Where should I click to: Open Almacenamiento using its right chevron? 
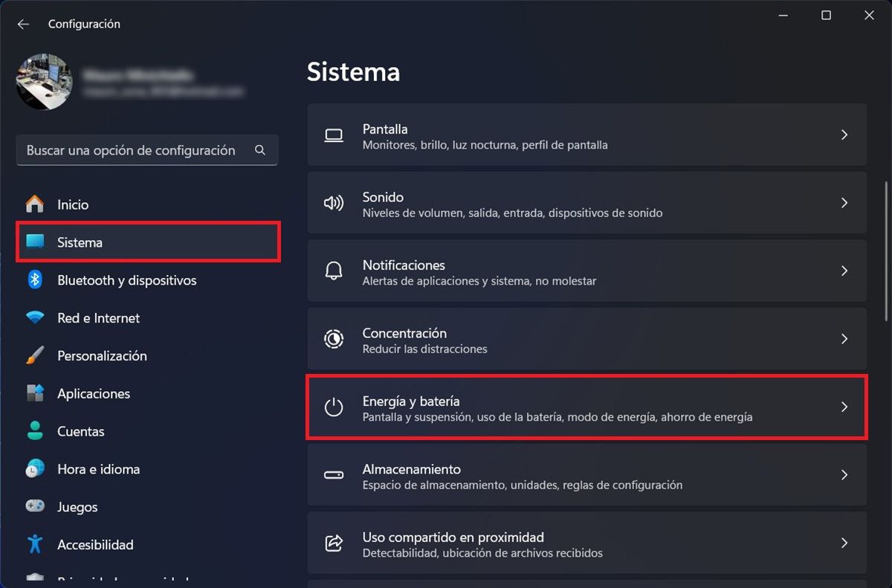pos(844,474)
